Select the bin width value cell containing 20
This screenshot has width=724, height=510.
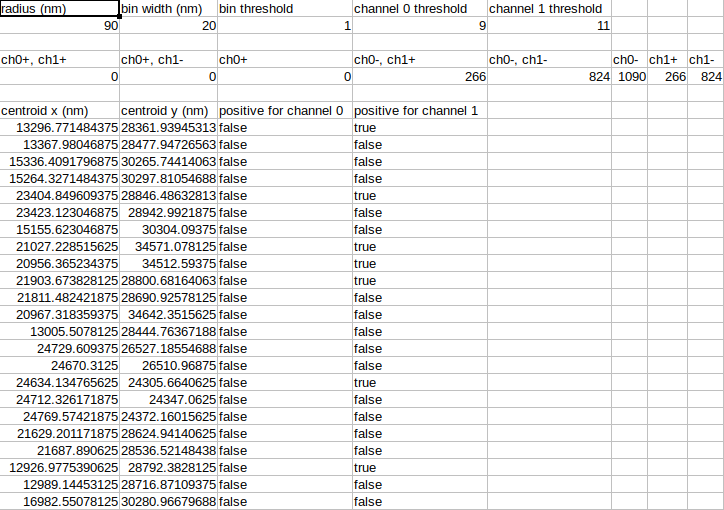169,25
